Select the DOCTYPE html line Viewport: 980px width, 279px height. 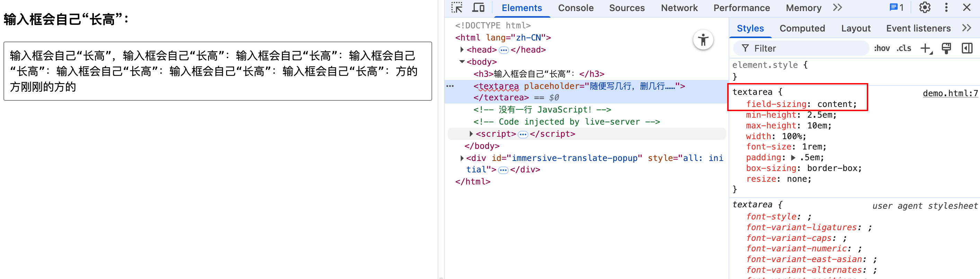[x=493, y=26]
